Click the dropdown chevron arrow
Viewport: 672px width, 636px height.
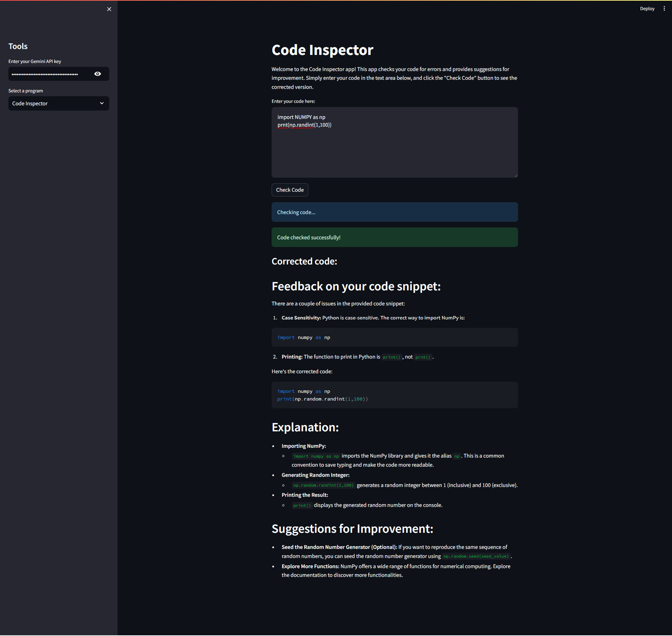click(x=102, y=104)
